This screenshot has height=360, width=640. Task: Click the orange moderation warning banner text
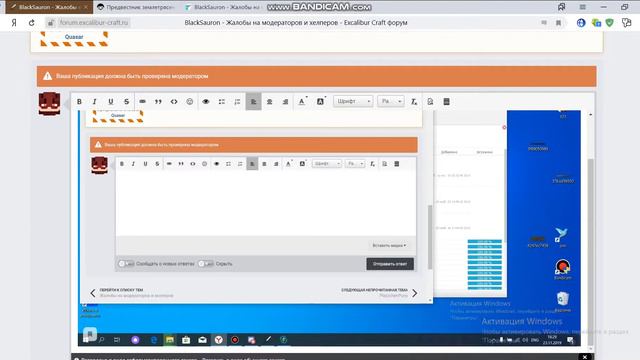tap(132, 76)
